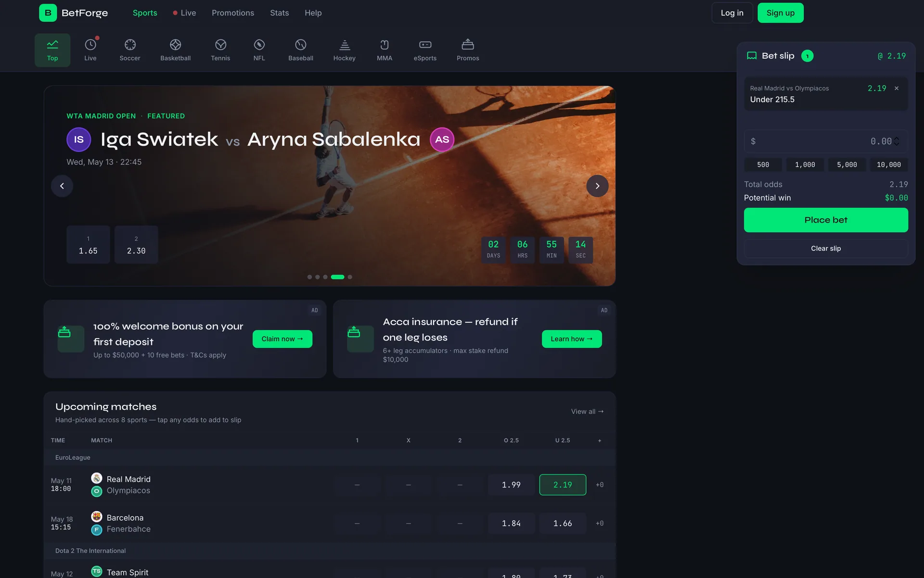Screen dimensions: 924x578
Task: Go to next featured slide
Action: [597, 186]
